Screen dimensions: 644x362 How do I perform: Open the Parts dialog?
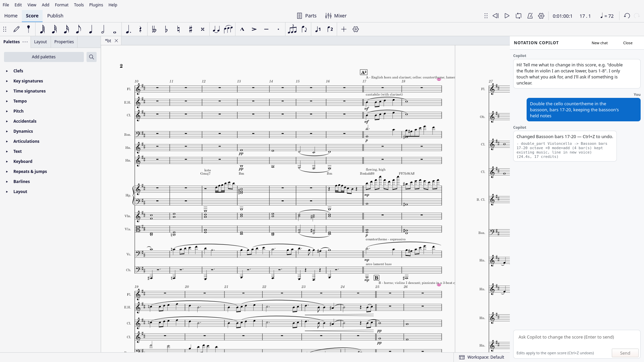pyautogui.click(x=307, y=16)
